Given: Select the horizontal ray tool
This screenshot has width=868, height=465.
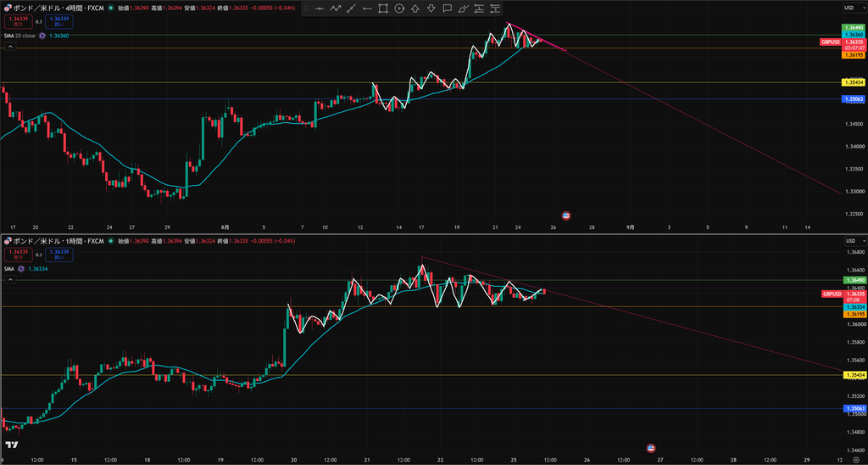Looking at the screenshot, I should click(367, 8).
